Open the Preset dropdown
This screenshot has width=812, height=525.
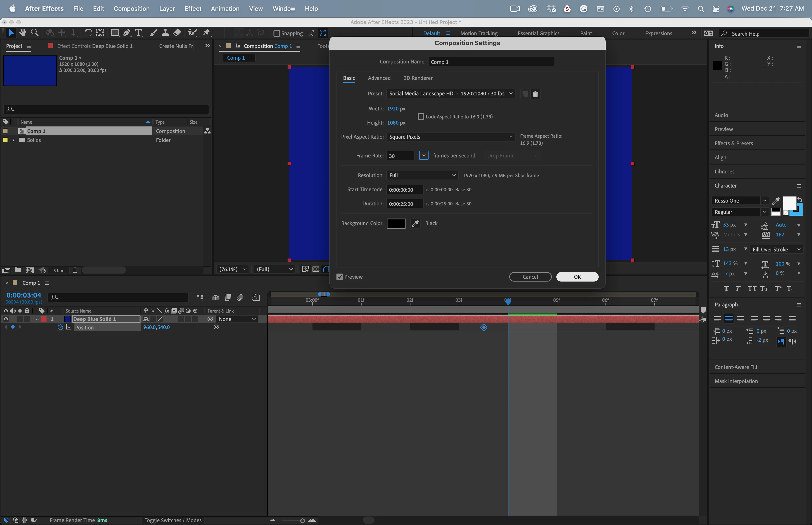[x=450, y=94]
